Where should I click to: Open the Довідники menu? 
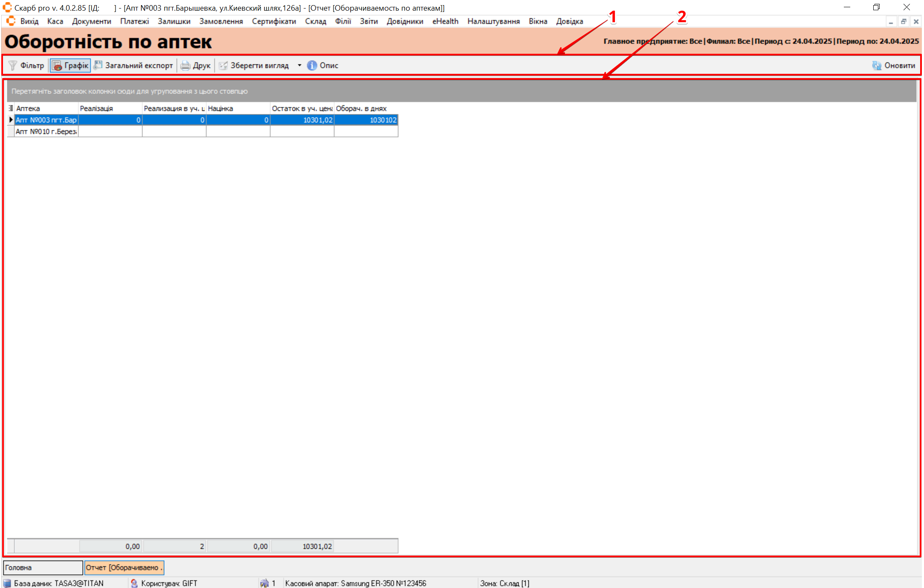405,21
